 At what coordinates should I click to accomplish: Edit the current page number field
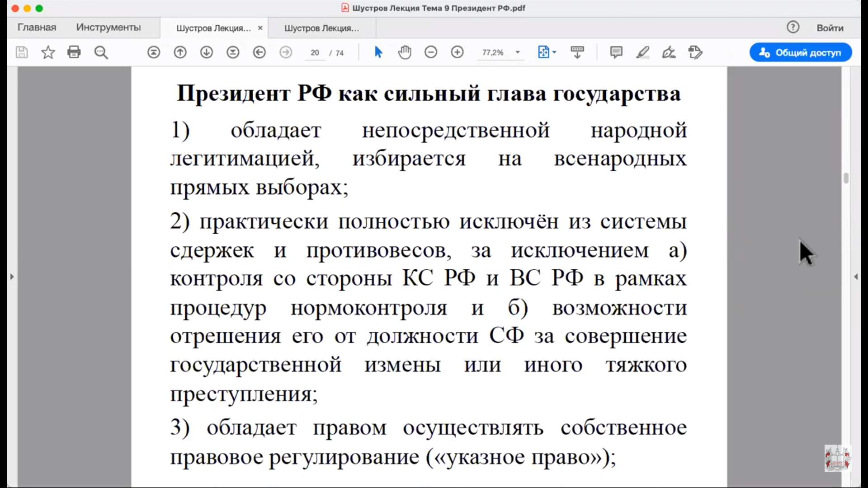pyautogui.click(x=315, y=53)
